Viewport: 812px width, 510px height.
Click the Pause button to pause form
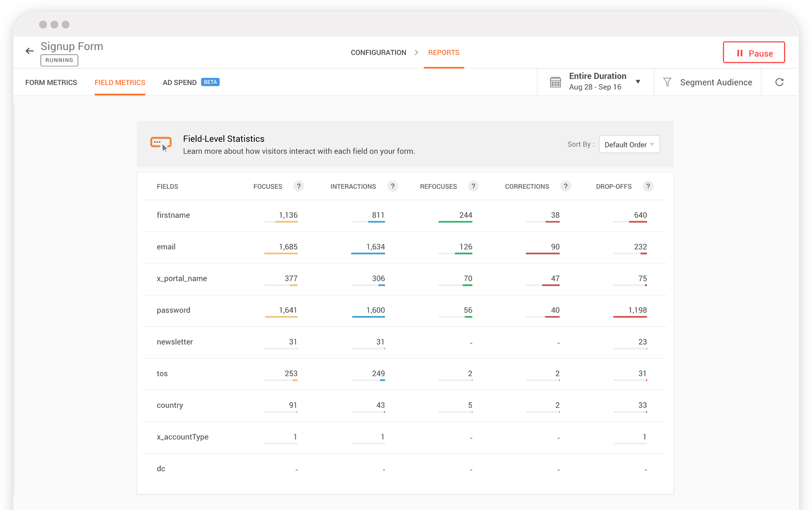tap(754, 53)
